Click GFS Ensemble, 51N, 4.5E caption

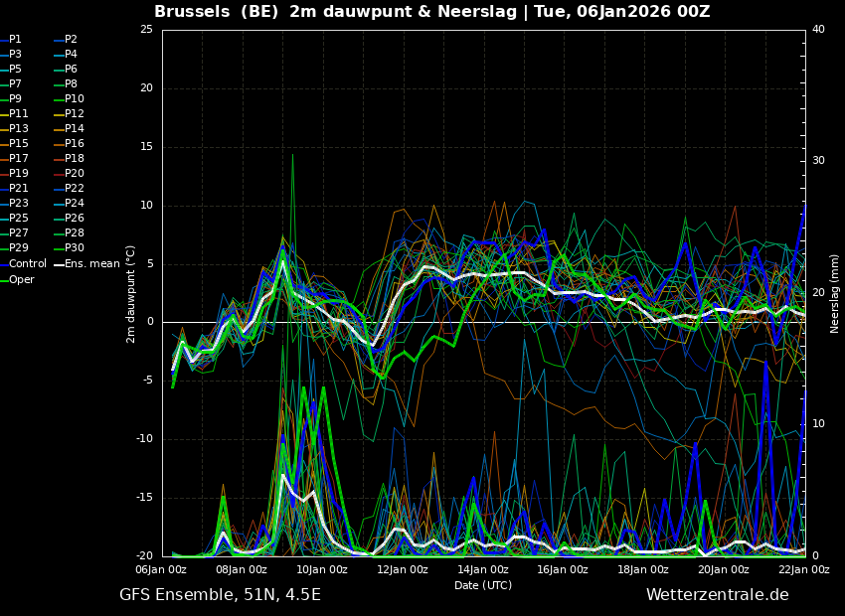tap(220, 595)
